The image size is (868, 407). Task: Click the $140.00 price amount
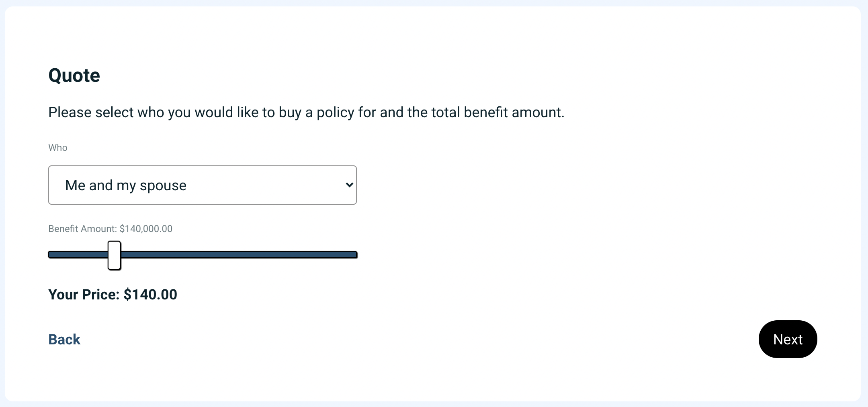150,295
